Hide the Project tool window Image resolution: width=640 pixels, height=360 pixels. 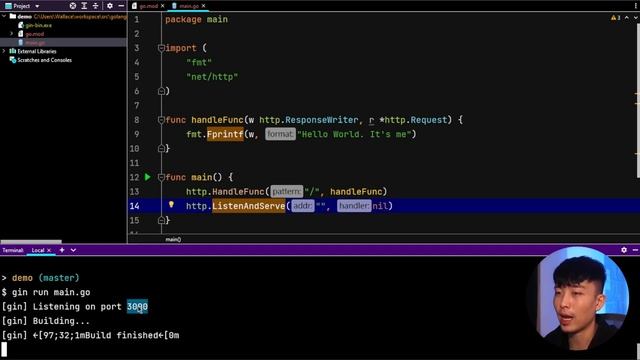(x=121, y=6)
